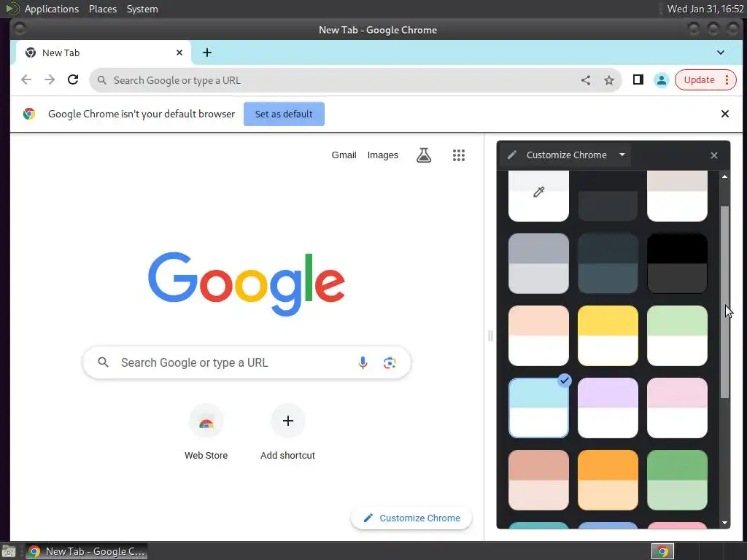Click Set as default button
This screenshot has width=747, height=560.
pyautogui.click(x=284, y=114)
